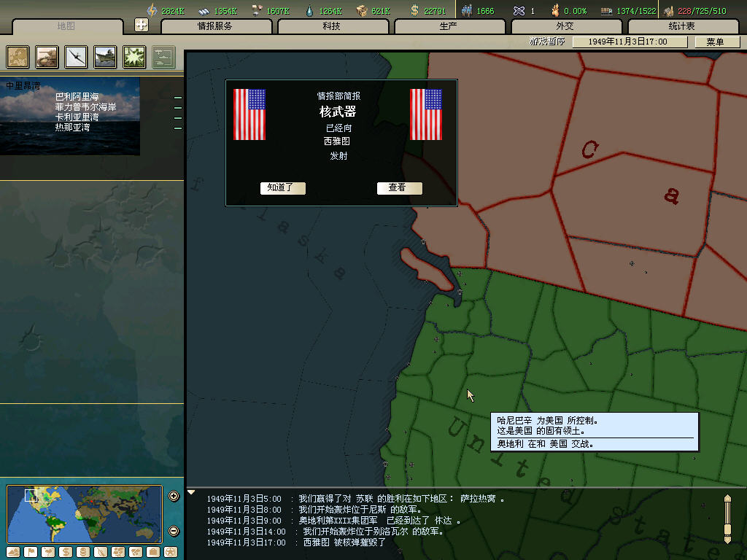The width and height of the screenshot is (747, 560).
Task: Click the energy lightning resource icon
Action: (152, 10)
